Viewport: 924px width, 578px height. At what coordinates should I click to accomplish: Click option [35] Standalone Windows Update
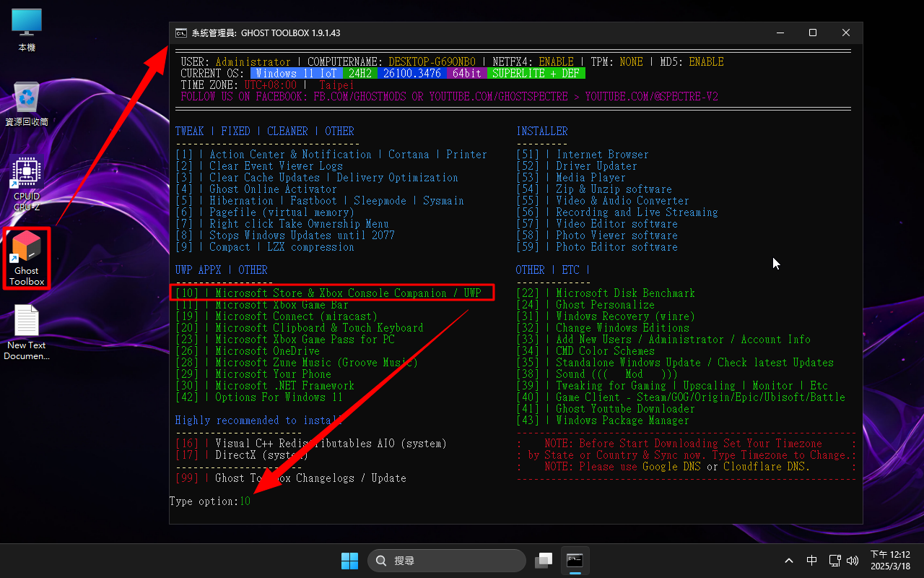pos(675,363)
